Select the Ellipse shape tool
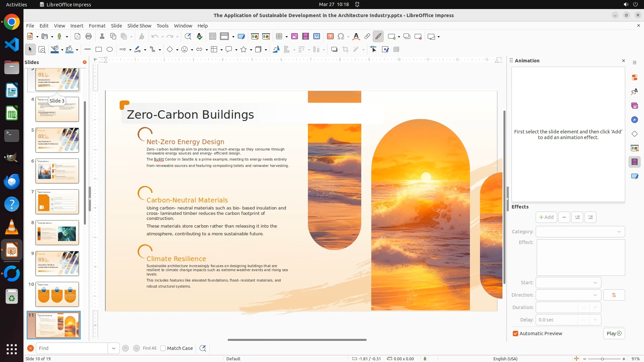Screen dimensions: 644x362 [110, 50]
